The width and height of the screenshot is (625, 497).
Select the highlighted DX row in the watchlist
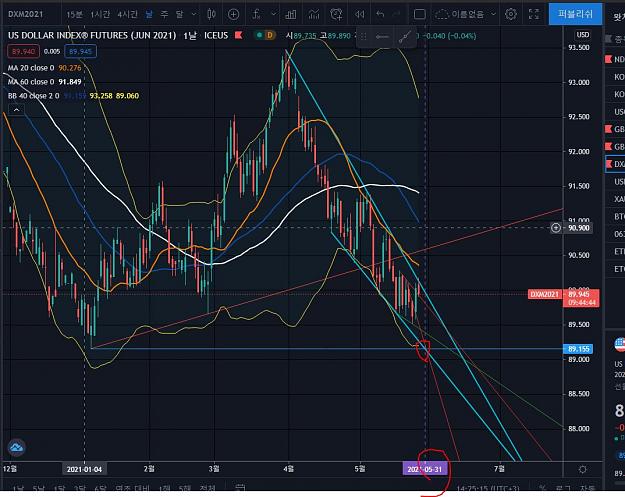click(x=615, y=164)
